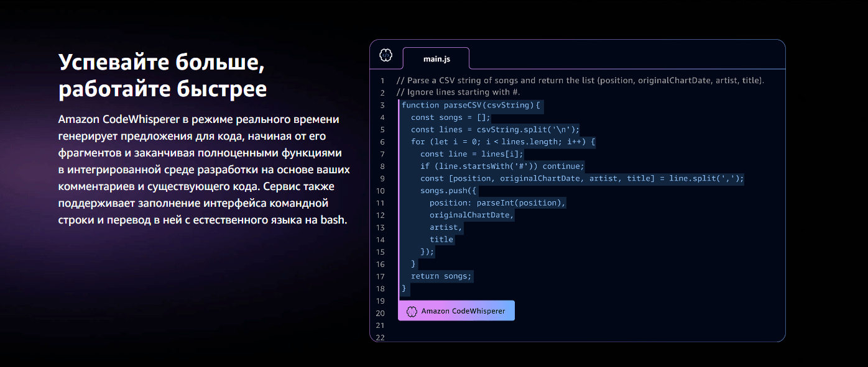Click code line "artist," on line 13
Image resolution: width=868 pixels, height=367 pixels.
pos(446,227)
